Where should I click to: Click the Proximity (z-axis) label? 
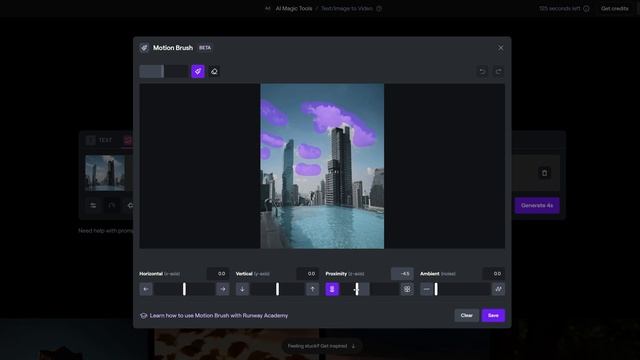[345, 273]
